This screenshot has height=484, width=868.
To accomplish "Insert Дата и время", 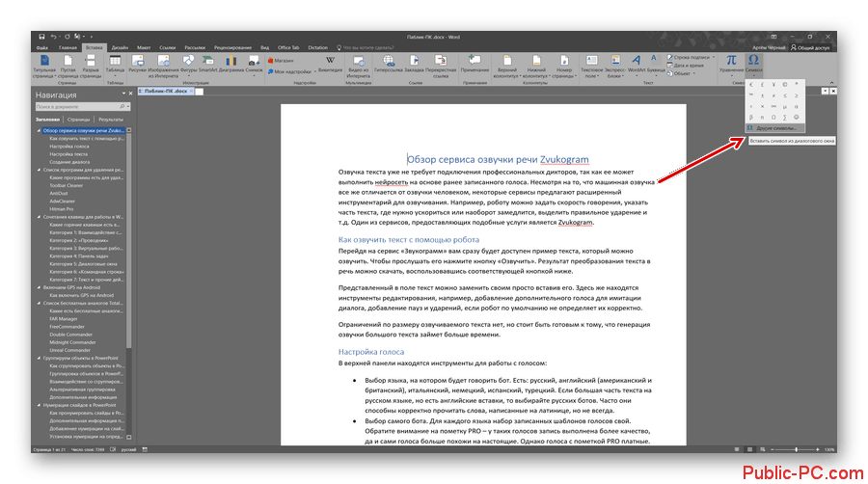I will click(686, 66).
